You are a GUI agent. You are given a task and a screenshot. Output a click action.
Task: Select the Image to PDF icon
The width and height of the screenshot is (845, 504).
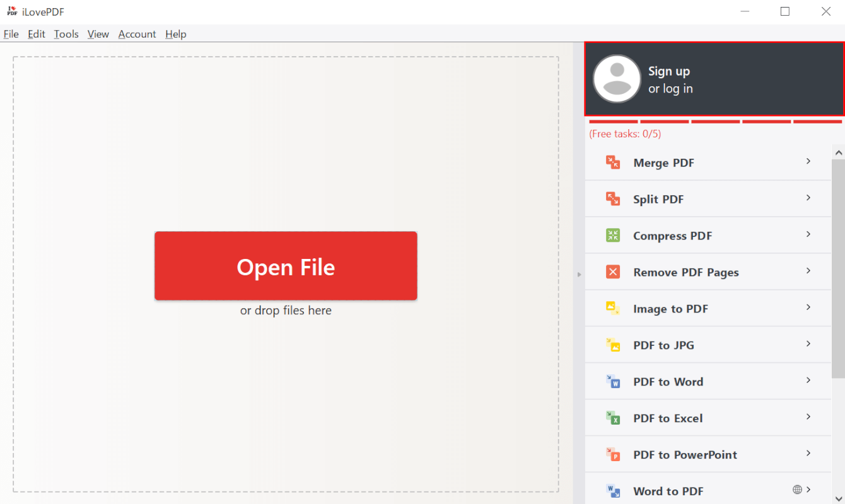pyautogui.click(x=612, y=308)
